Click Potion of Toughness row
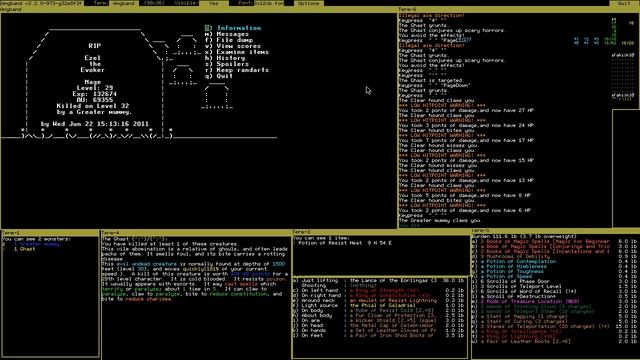Image resolution: width=640 pixels, height=360 pixels. click(x=554, y=271)
